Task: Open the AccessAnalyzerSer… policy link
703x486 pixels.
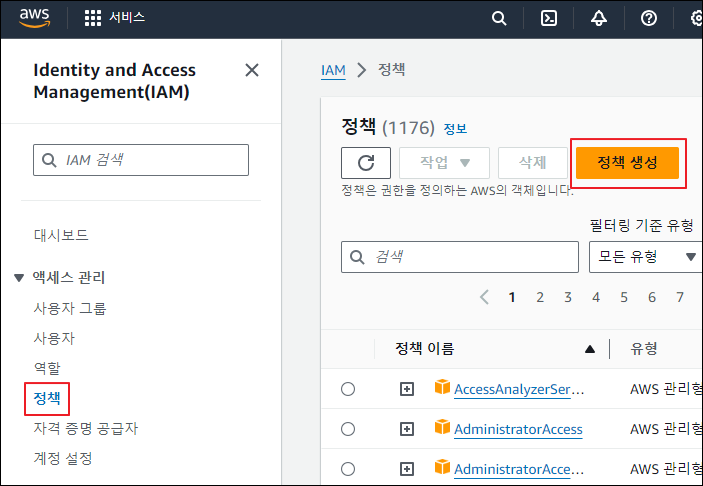Action: pyautogui.click(x=519, y=389)
